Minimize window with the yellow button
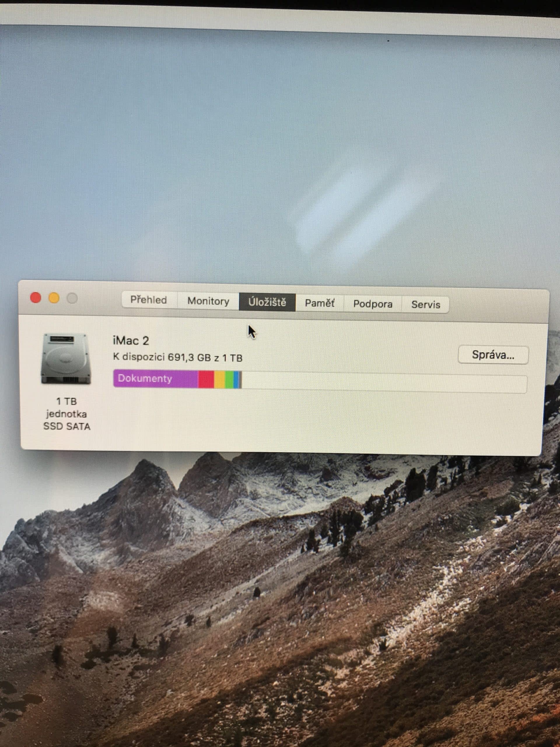Viewport: 560px width, 747px height. pyautogui.click(x=54, y=298)
